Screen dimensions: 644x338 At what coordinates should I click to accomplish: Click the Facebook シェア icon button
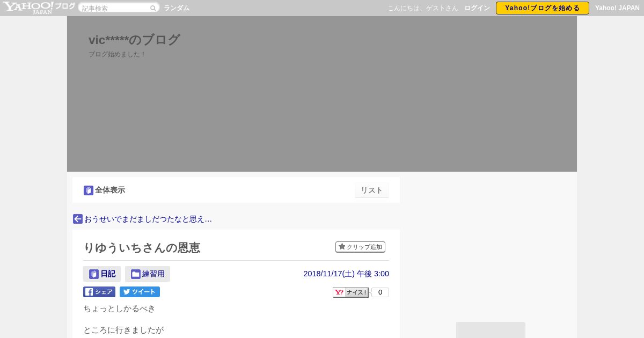coord(99,292)
